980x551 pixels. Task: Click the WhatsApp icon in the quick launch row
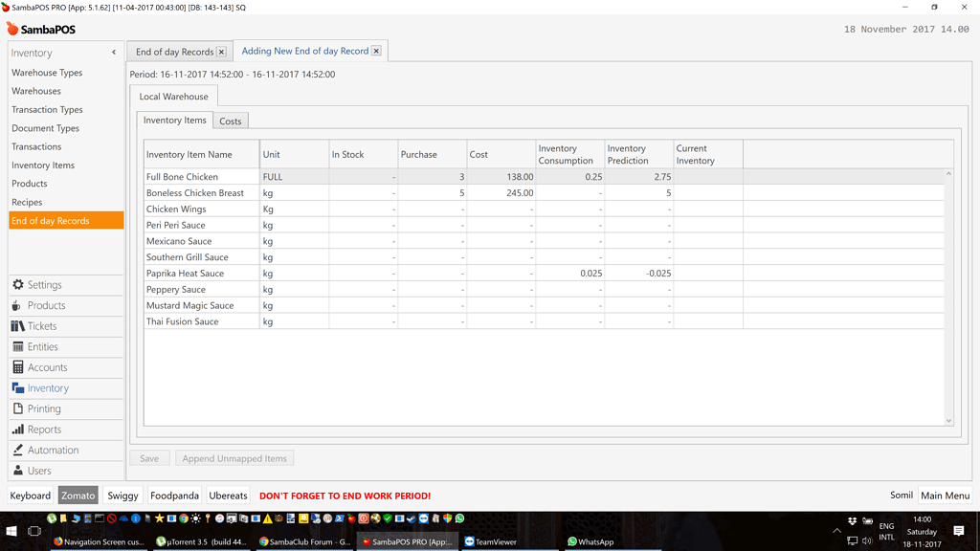[459, 518]
